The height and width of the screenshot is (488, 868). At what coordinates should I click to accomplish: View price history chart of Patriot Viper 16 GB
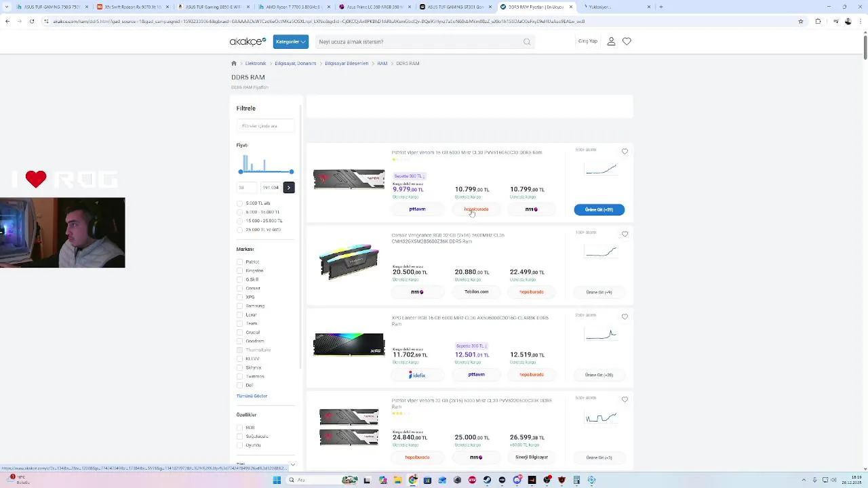tap(601, 169)
